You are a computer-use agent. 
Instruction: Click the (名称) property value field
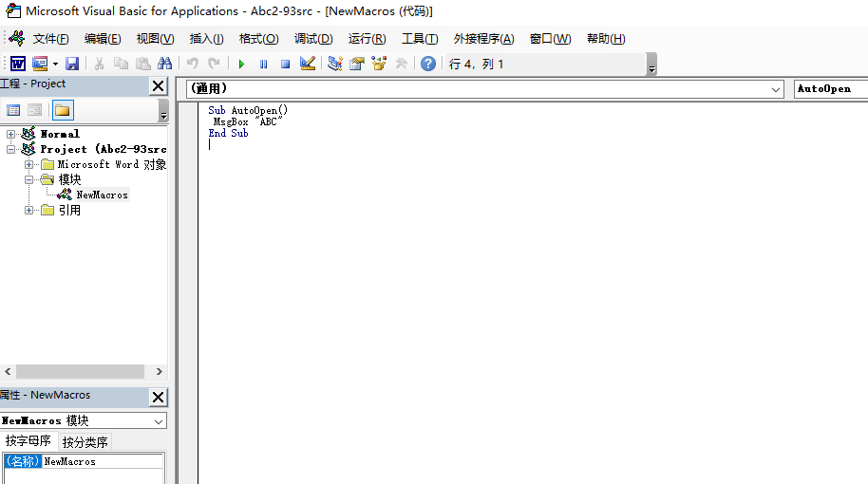tap(103, 461)
